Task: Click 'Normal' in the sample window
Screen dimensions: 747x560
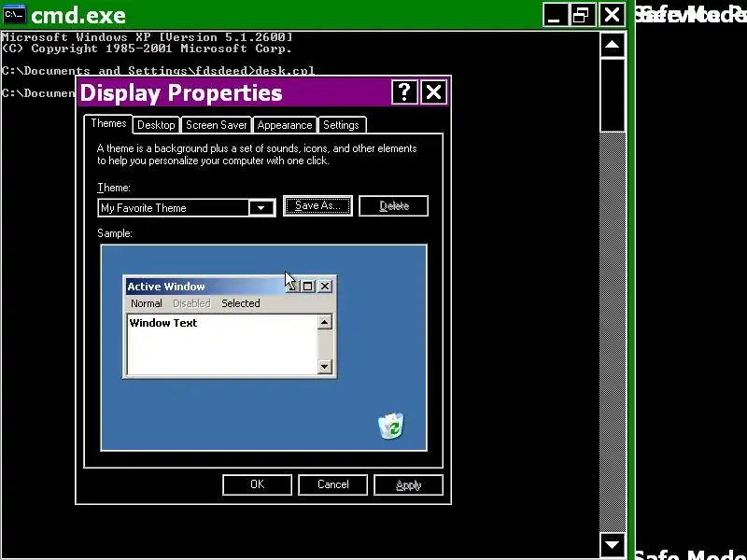Action: tap(147, 303)
